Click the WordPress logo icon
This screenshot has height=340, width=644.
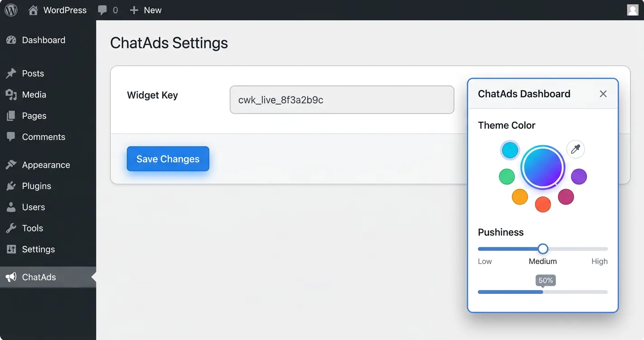[11, 10]
